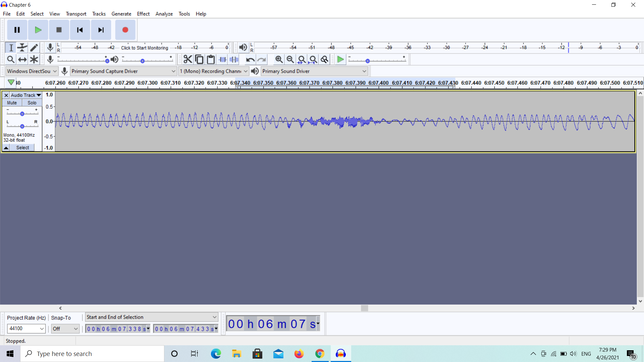644x362 pixels.
Task: Adjust the playback volume slider
Action: [x=147, y=60]
